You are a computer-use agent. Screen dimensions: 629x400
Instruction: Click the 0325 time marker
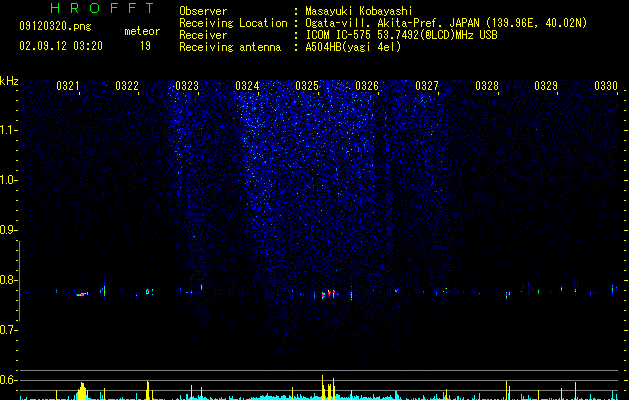point(307,86)
